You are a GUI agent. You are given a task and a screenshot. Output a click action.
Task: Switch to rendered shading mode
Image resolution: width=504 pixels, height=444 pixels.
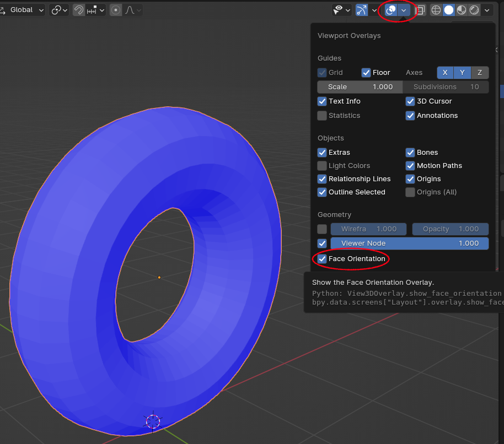pyautogui.click(x=474, y=10)
